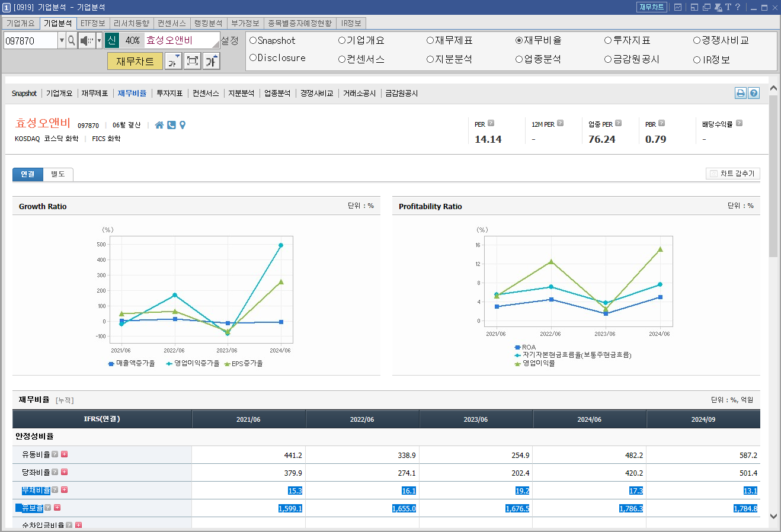The width and height of the screenshot is (781, 532).
Task: Click the window layout icon in title bar
Action: tap(694, 7)
